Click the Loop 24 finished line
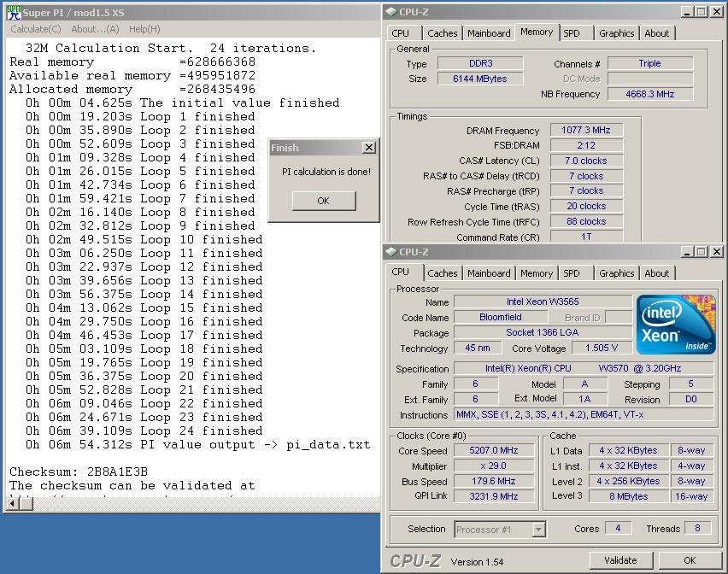 [x=144, y=430]
